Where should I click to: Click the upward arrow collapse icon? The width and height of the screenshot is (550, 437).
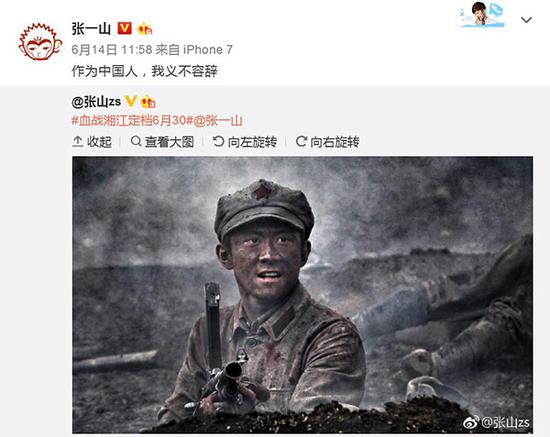coord(78,141)
